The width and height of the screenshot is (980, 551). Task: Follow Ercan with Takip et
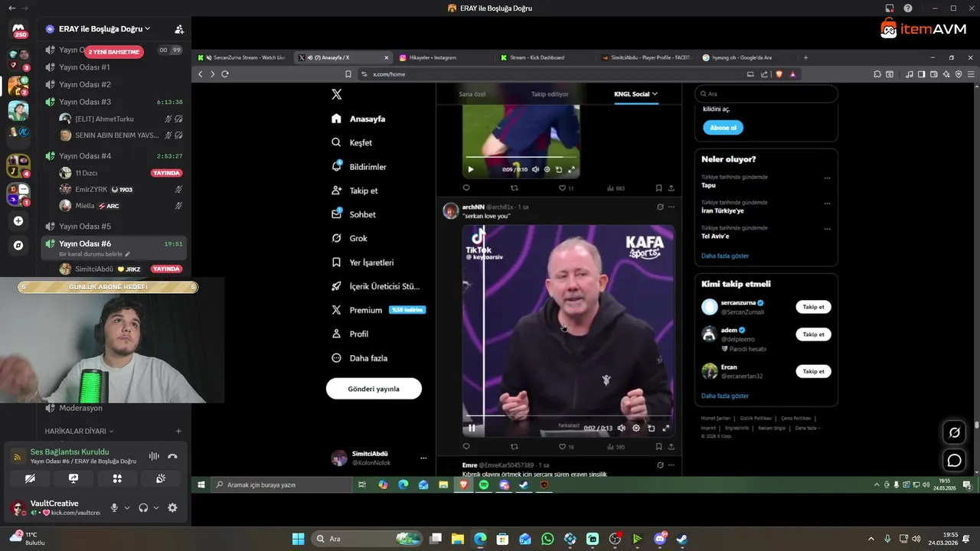click(x=813, y=371)
